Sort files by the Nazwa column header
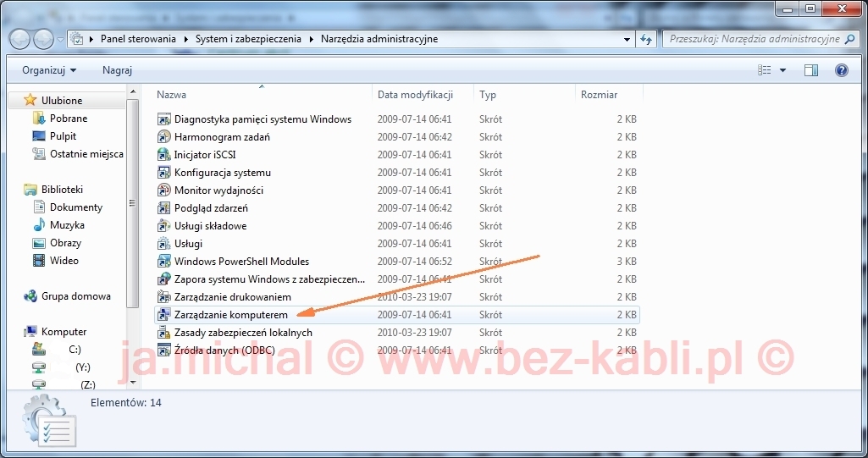 [x=172, y=95]
